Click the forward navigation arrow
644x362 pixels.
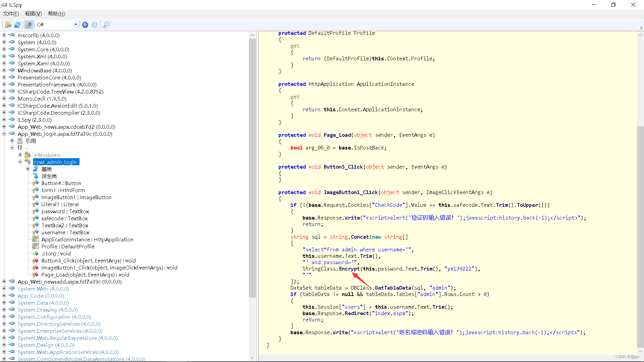pyautogui.click(x=95, y=25)
